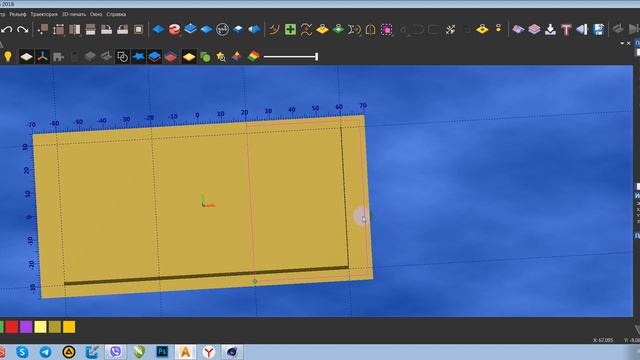
Task: Open the Рельеф menu
Action: [18, 14]
